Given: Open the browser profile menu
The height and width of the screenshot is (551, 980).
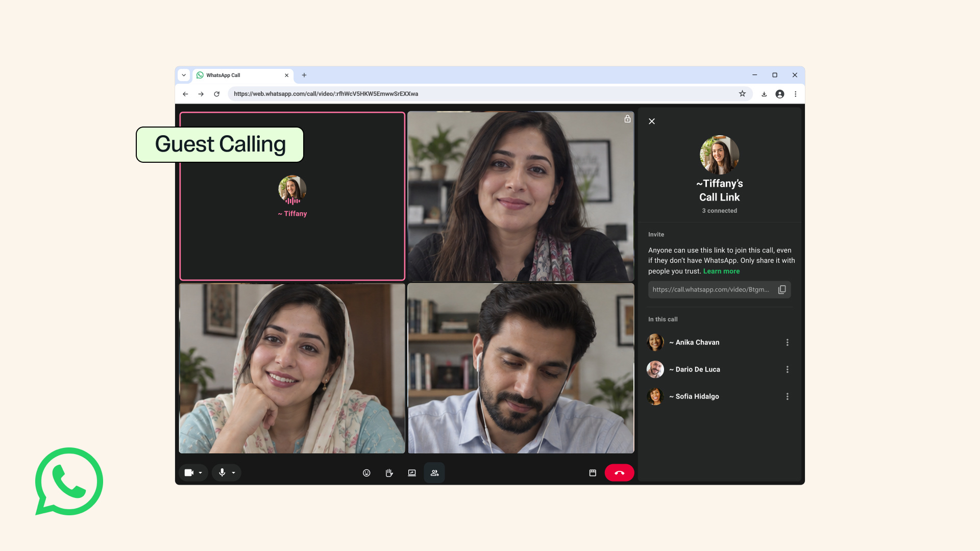Looking at the screenshot, I should [780, 94].
